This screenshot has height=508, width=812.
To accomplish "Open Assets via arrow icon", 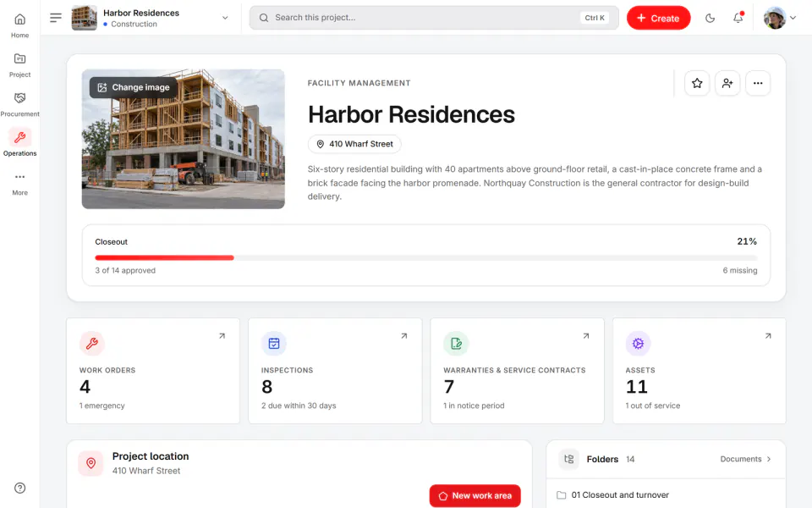I will point(768,336).
